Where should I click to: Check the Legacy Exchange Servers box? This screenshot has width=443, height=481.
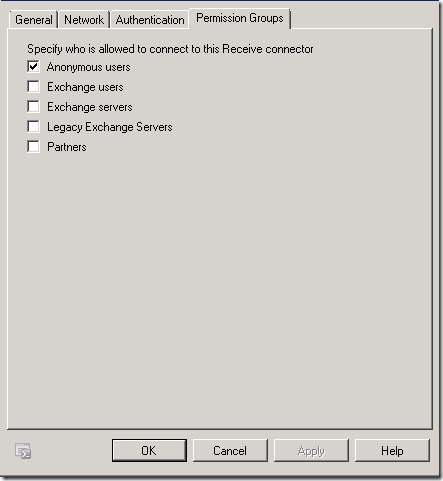(33, 127)
